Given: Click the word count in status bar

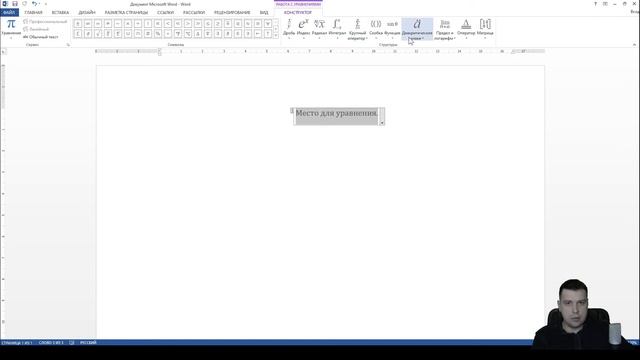Looking at the screenshot, I should tap(51, 342).
